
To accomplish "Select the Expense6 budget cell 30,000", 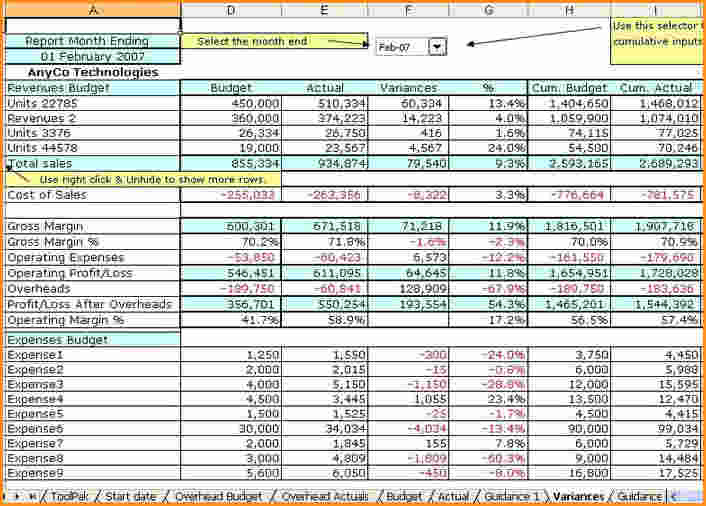I will tap(231, 428).
